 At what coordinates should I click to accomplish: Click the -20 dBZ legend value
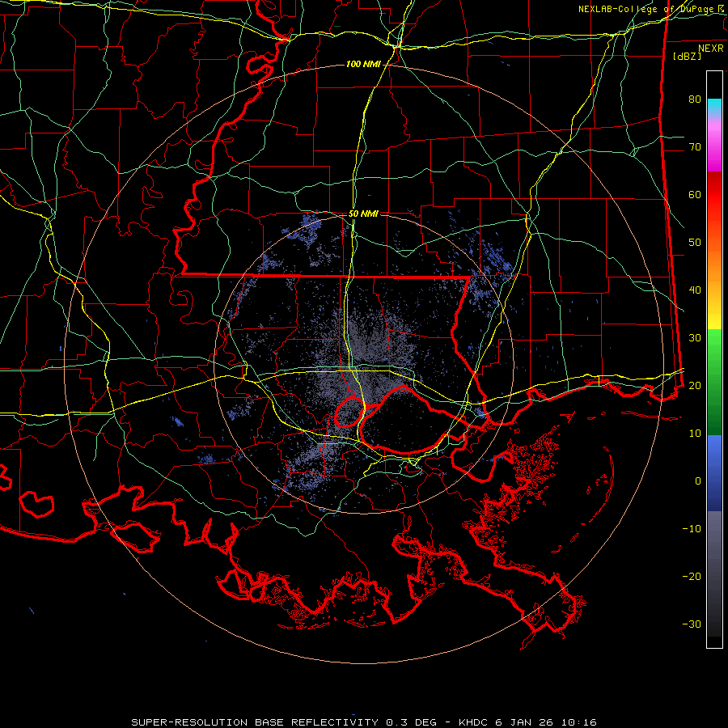(692, 576)
